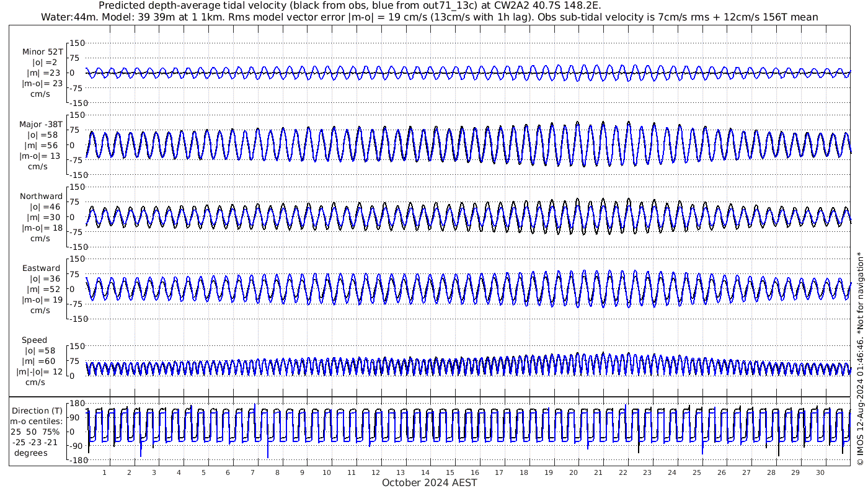Click the "|m-o|= 19" value in Eastward panel
Viewport: 868px width, 496px height.
coord(41,300)
